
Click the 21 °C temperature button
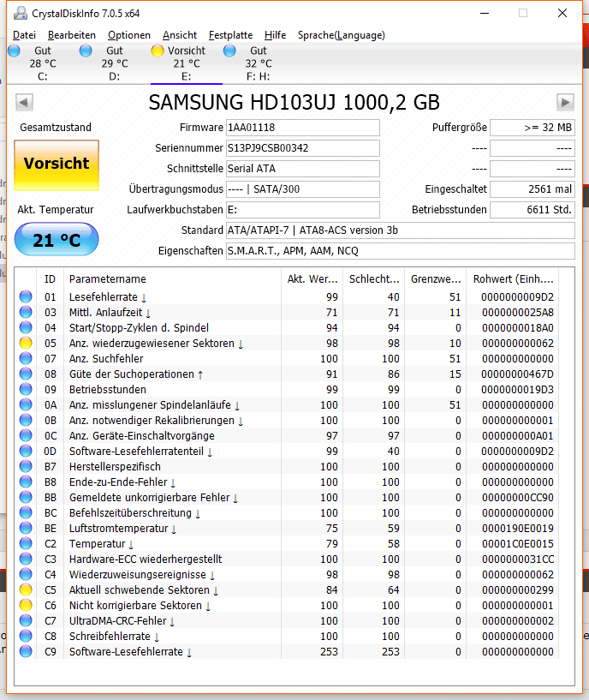(57, 240)
